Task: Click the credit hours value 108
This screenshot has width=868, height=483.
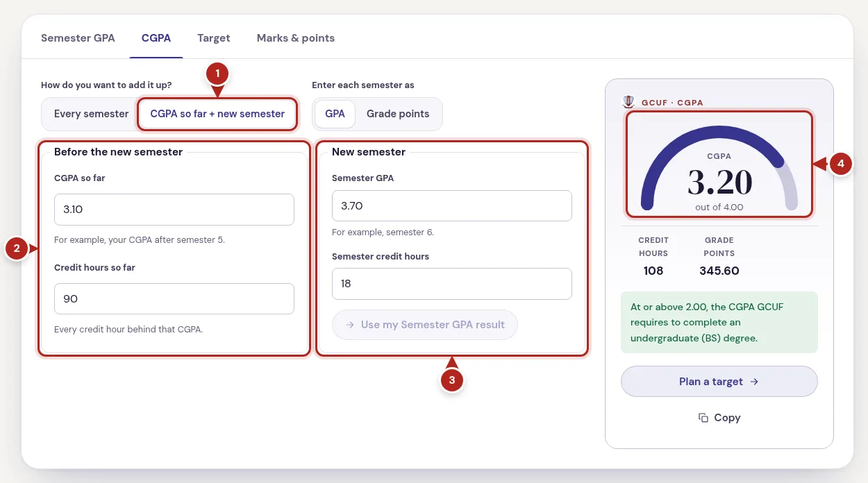Action: tap(653, 271)
